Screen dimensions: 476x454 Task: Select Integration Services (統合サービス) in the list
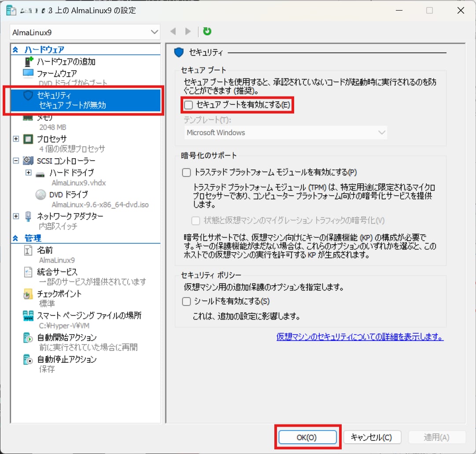57,272
